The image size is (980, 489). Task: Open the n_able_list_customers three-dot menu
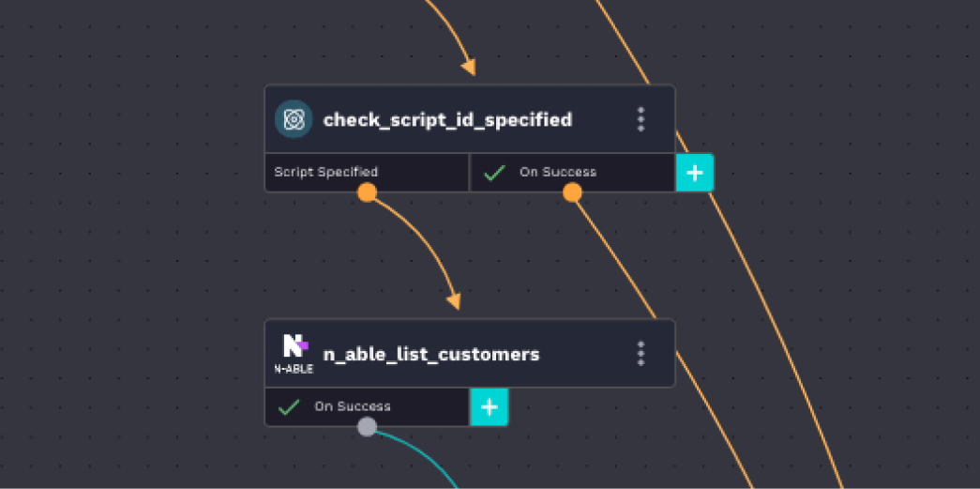(x=641, y=353)
